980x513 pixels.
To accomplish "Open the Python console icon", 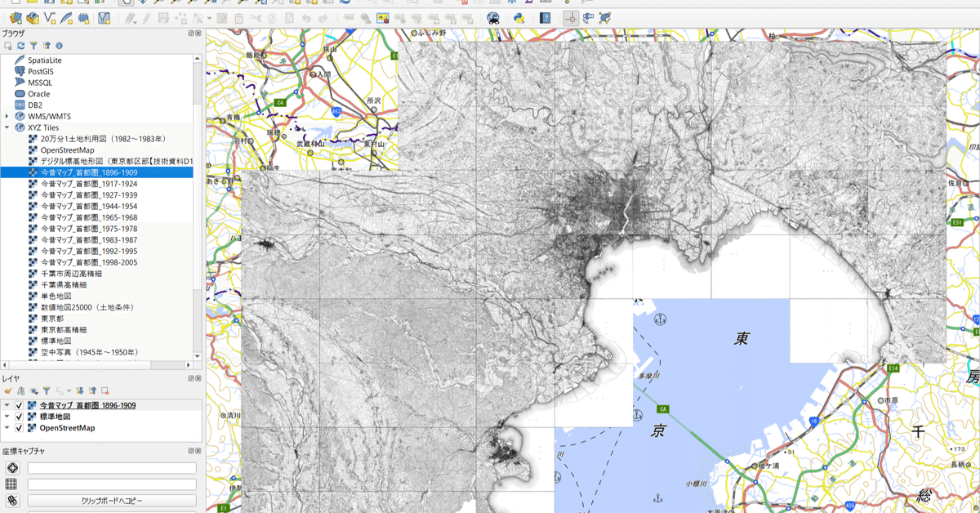I will click(519, 18).
